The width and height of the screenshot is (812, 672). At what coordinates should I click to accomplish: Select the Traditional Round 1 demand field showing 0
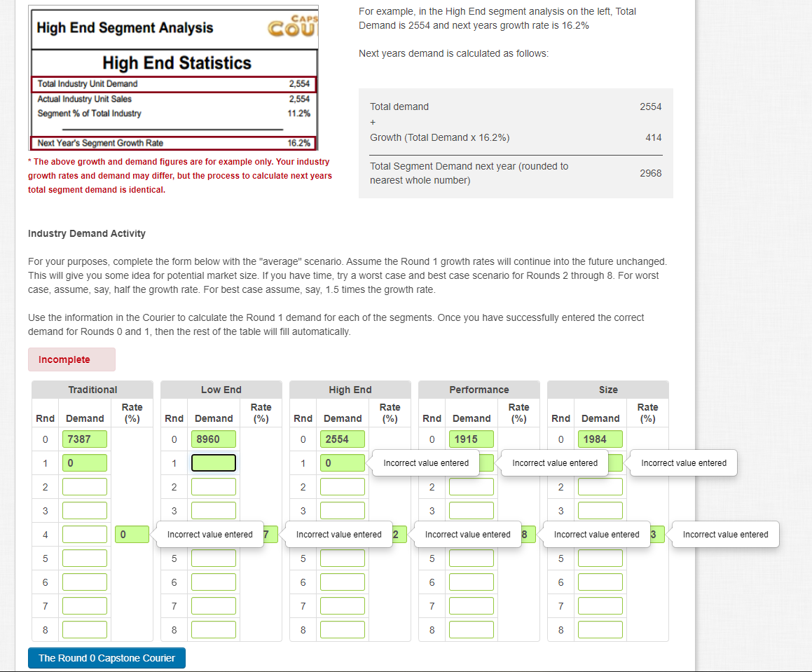coord(84,462)
